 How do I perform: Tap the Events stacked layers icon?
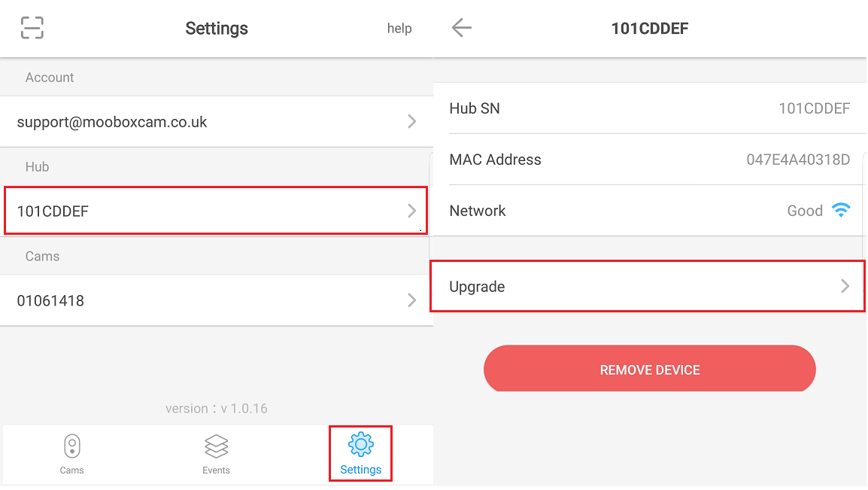coord(216,446)
